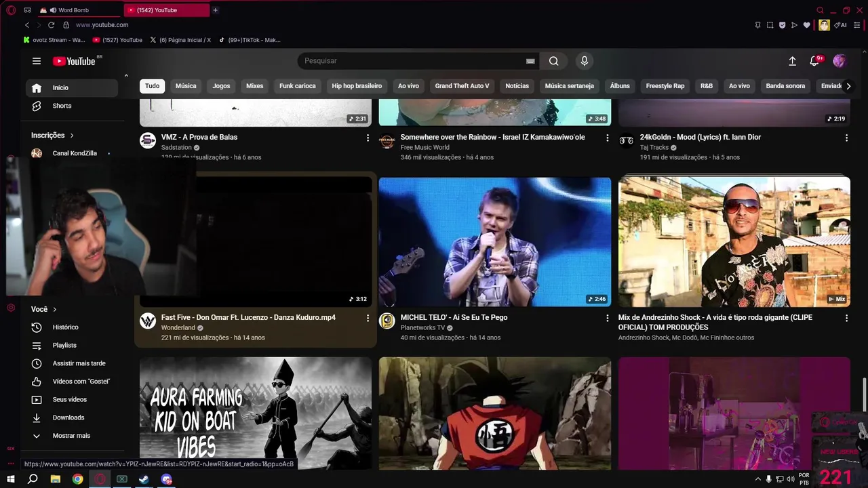Click the page vertical scrollbar thumb
This screenshot has width=868, height=488.
864,393
